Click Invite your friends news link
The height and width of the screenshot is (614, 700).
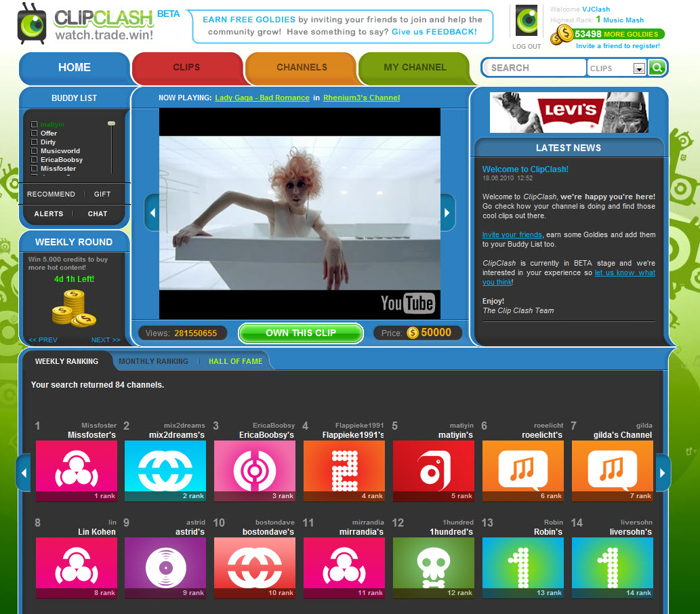click(512, 235)
